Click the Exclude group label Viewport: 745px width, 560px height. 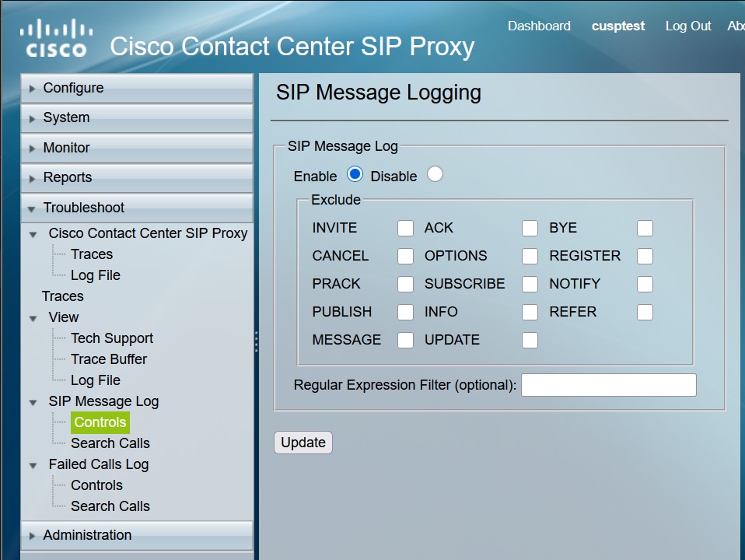[x=335, y=200]
